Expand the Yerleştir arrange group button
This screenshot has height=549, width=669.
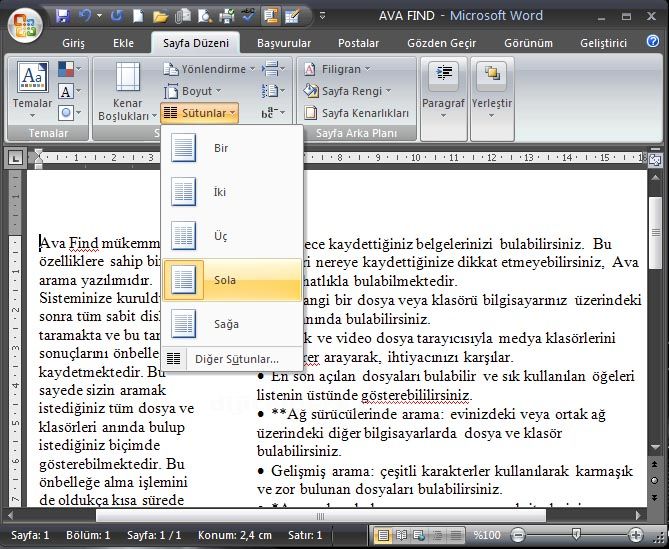click(492, 99)
